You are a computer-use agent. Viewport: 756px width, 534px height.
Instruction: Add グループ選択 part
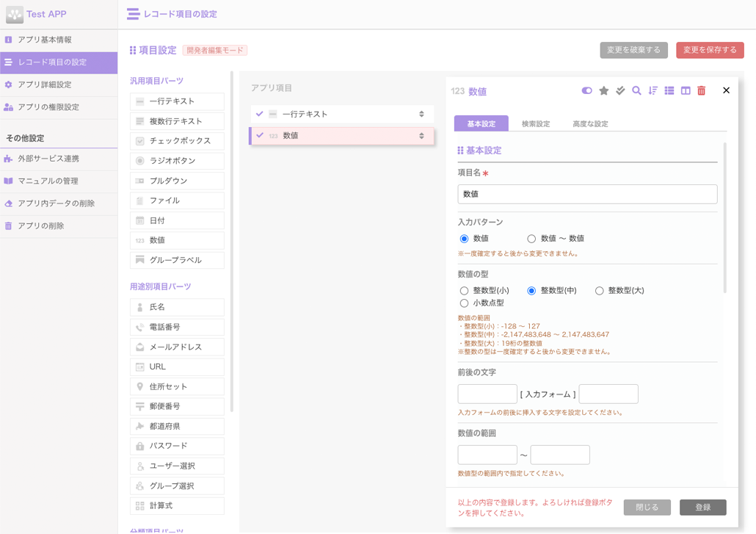177,486
